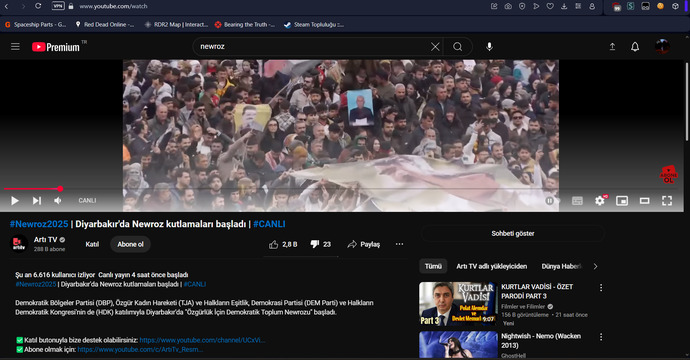Click the Abone ol subscribe button
The width and height of the screenshot is (690, 360).
pyautogui.click(x=130, y=244)
